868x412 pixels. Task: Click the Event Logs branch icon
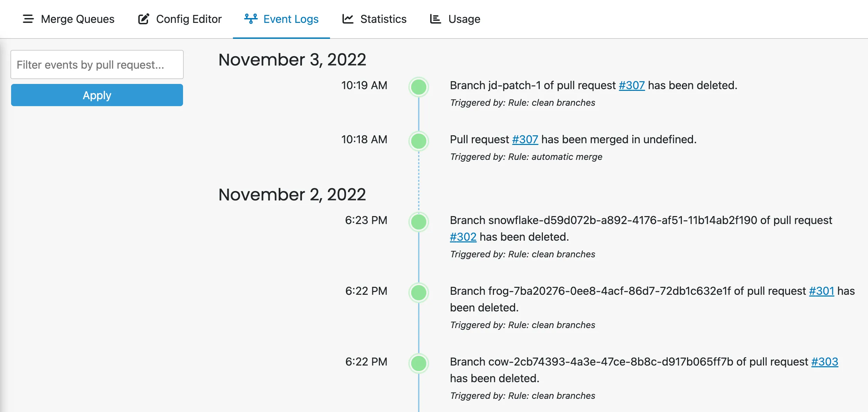point(251,19)
